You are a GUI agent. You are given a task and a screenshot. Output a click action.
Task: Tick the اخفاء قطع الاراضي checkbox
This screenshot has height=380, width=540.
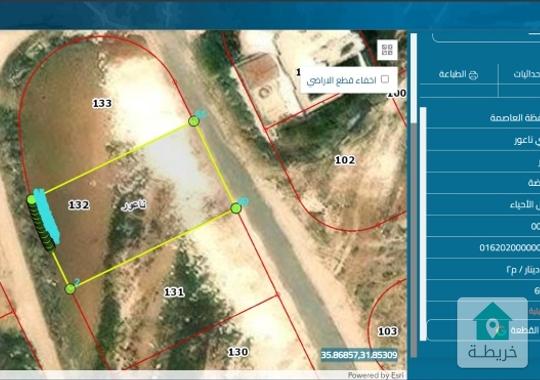pos(385,80)
